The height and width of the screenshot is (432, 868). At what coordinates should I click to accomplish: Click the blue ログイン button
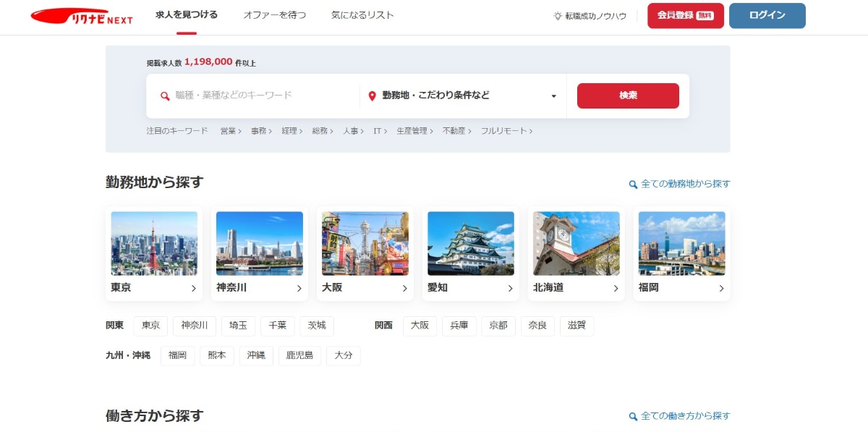[x=767, y=14]
